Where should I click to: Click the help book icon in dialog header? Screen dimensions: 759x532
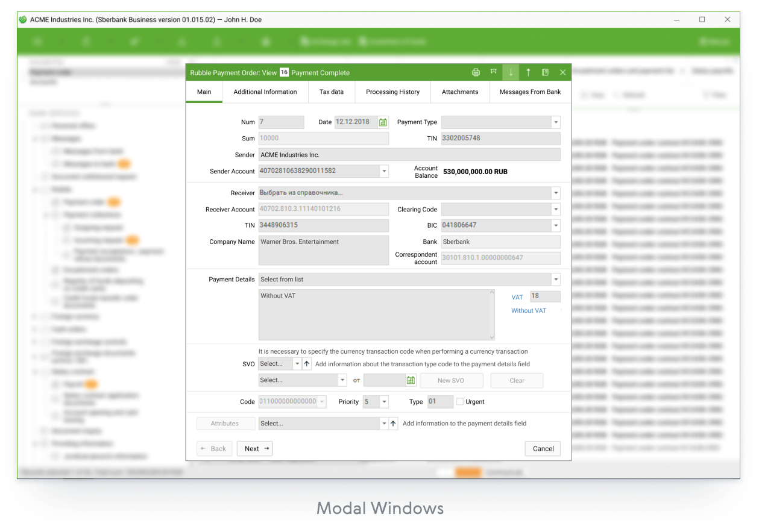[x=545, y=72]
